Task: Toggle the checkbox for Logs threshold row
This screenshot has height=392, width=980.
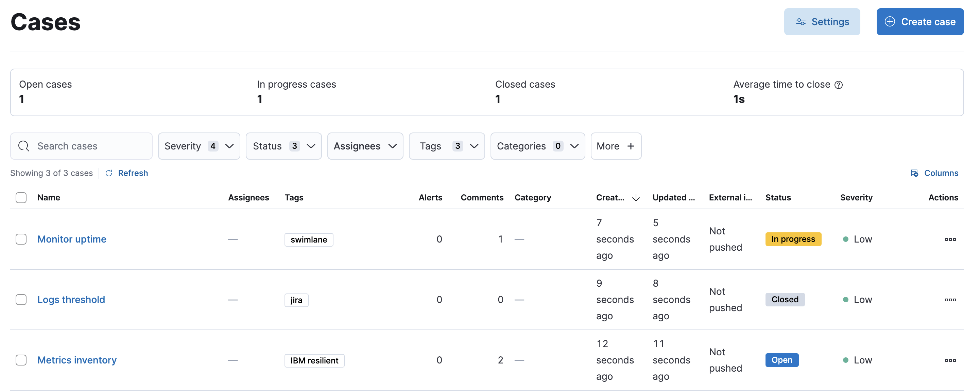Action: pyautogui.click(x=21, y=299)
